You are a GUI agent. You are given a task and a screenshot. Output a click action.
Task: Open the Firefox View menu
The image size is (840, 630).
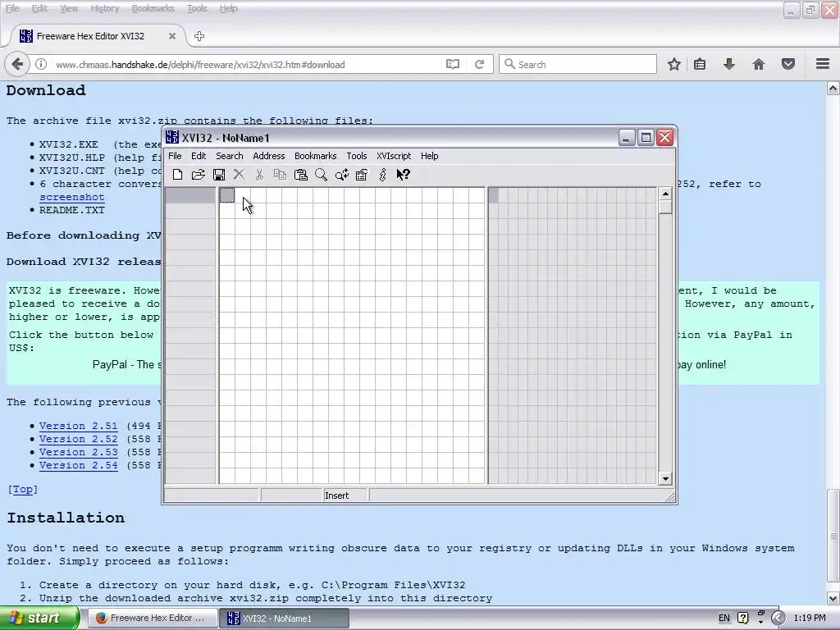tap(69, 8)
